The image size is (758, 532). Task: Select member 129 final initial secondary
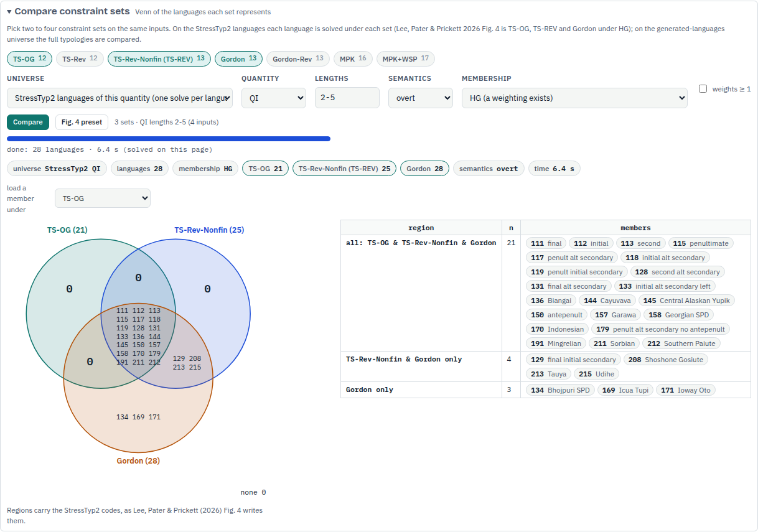click(573, 360)
